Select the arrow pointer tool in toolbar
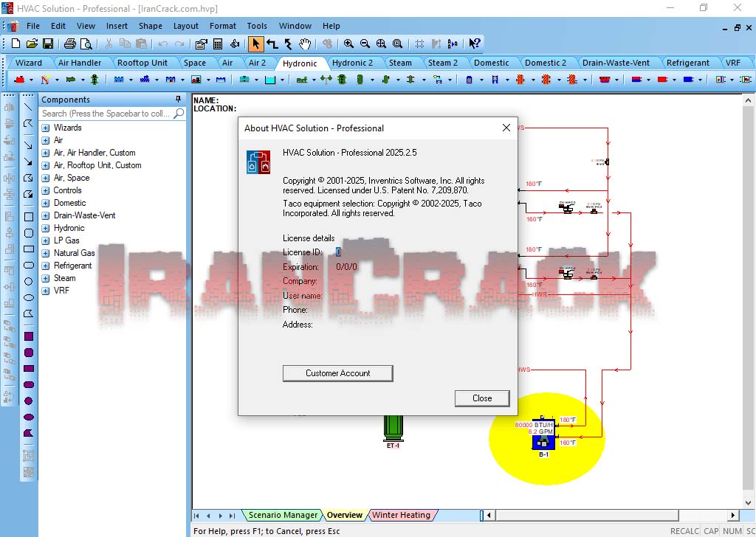 click(x=255, y=44)
